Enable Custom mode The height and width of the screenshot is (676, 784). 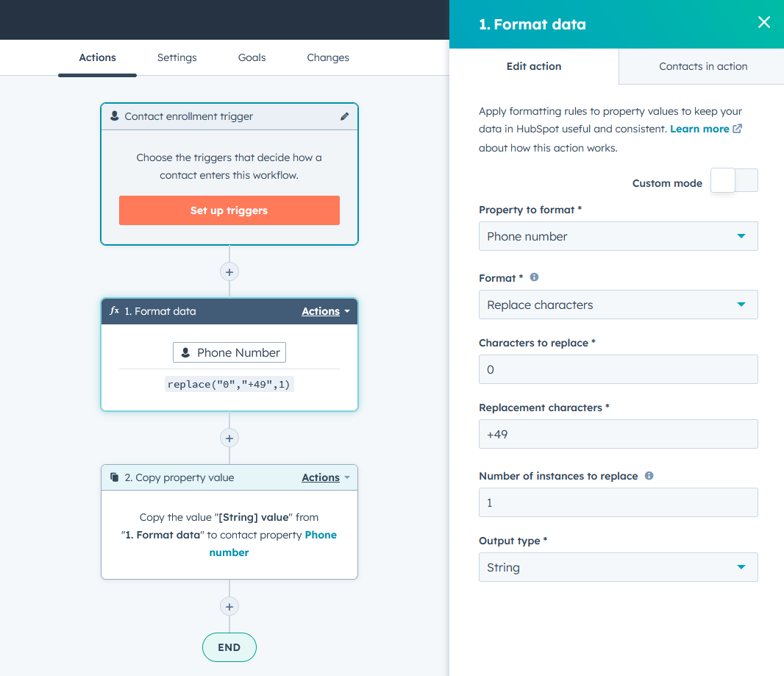pos(733,179)
